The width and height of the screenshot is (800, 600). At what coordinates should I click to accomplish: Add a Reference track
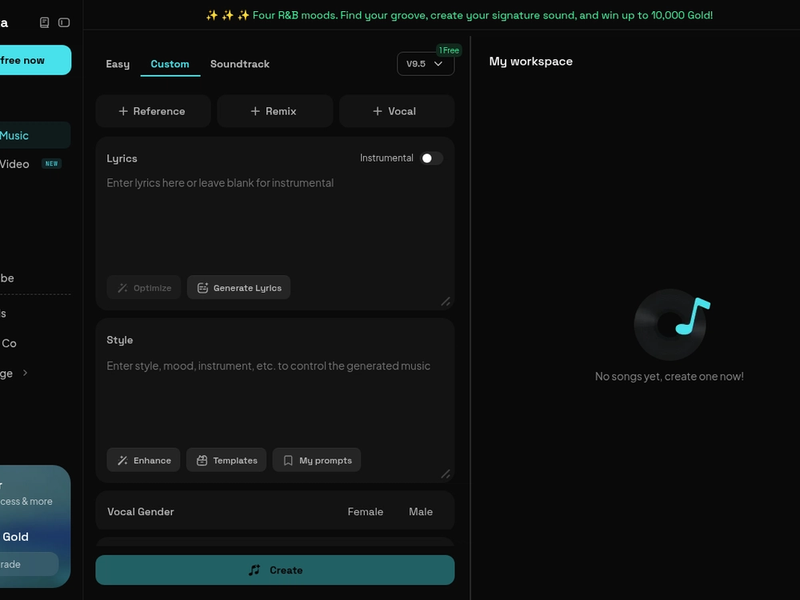153,111
